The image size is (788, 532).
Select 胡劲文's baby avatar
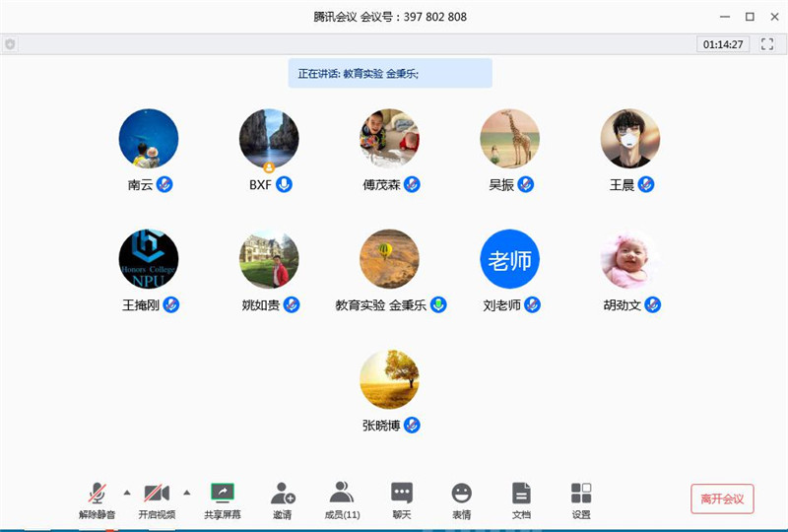click(630, 259)
